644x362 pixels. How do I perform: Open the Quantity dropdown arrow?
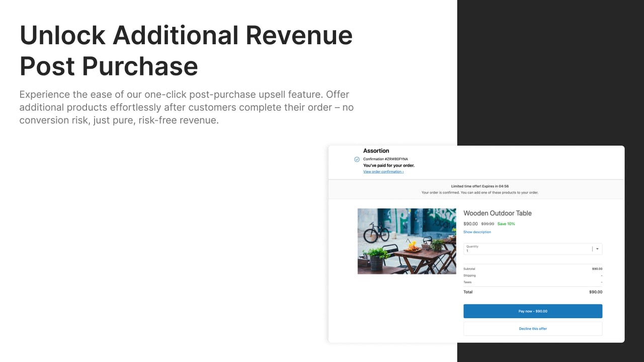tap(597, 249)
